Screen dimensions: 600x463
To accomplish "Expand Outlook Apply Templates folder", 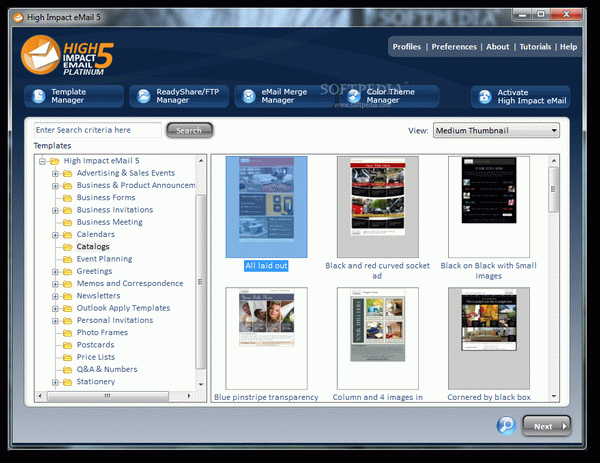I will pos(55,308).
